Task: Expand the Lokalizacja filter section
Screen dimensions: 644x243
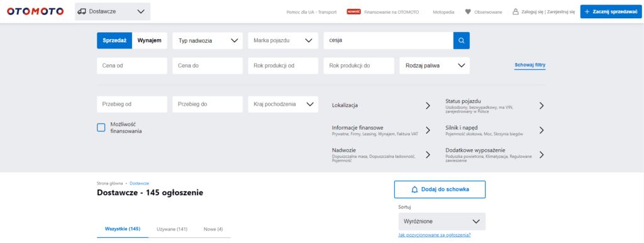Action: tap(380, 106)
